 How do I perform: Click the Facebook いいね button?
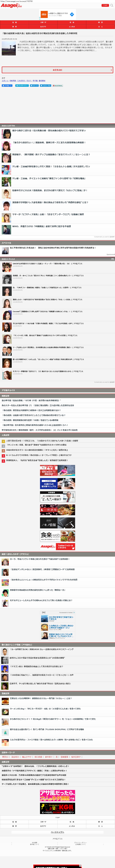click(x=7, y=86)
